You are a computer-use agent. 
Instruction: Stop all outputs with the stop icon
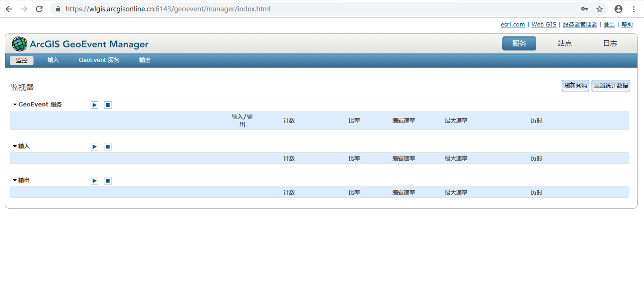[x=107, y=180]
